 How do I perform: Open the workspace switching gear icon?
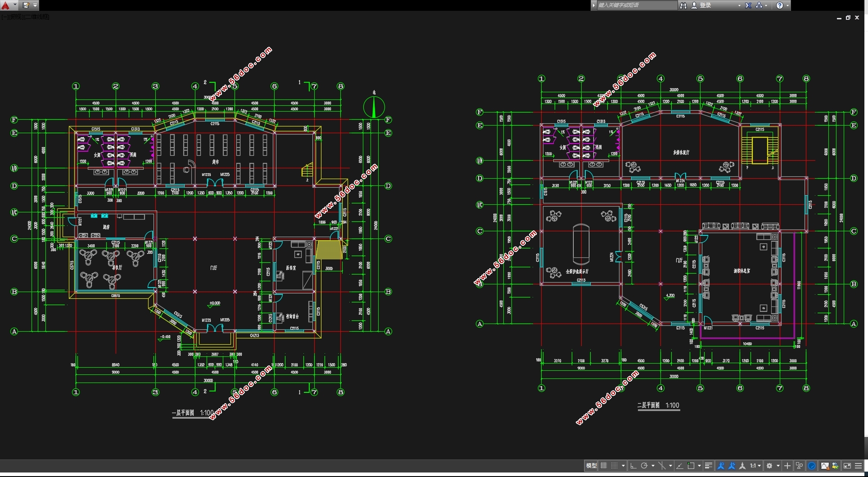769,466
